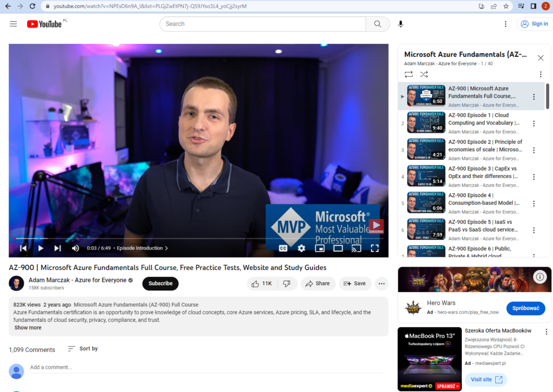Open AZ-900 Episode 2 economies of scale video
Viewport: 553px width, 392px height.
click(x=471, y=150)
